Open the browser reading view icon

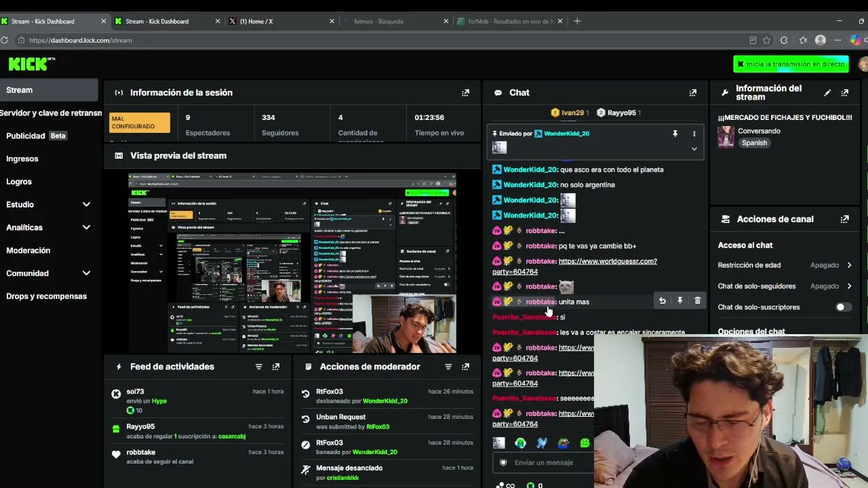pyautogui.click(x=753, y=40)
